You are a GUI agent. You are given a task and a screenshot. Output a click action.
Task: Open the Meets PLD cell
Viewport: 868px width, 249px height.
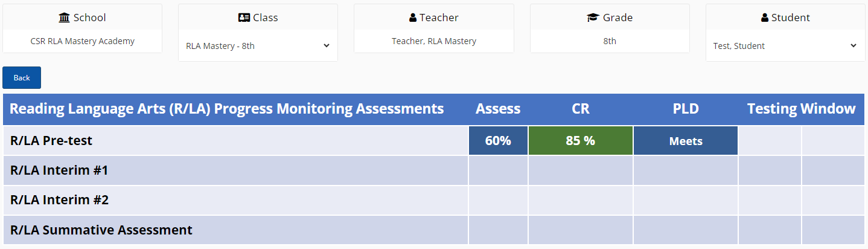click(686, 140)
